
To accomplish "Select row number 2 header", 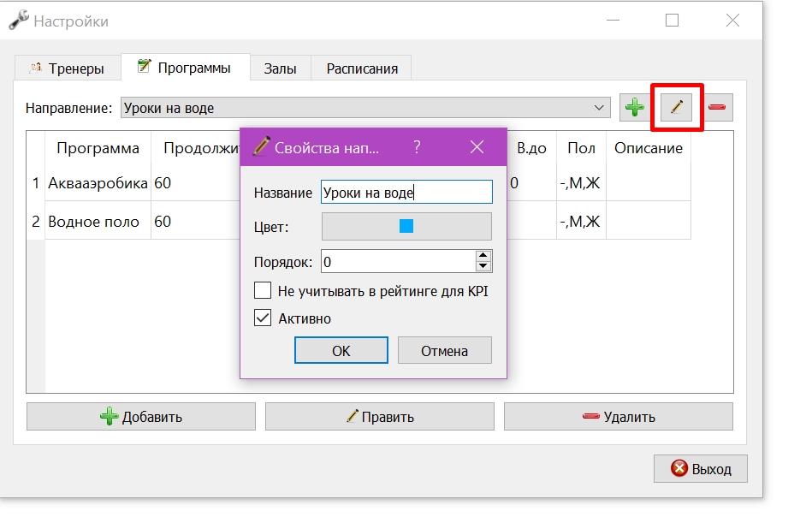I will (35, 221).
